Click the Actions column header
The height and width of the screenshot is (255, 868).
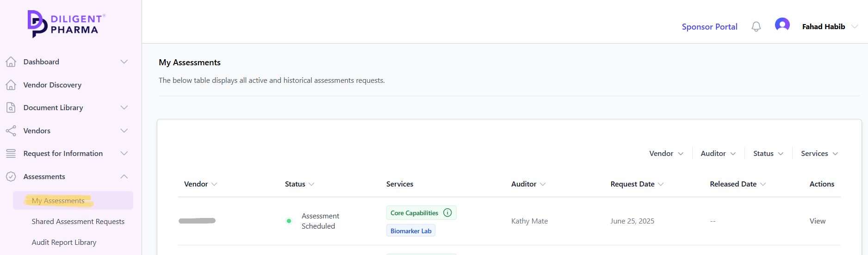click(x=822, y=184)
